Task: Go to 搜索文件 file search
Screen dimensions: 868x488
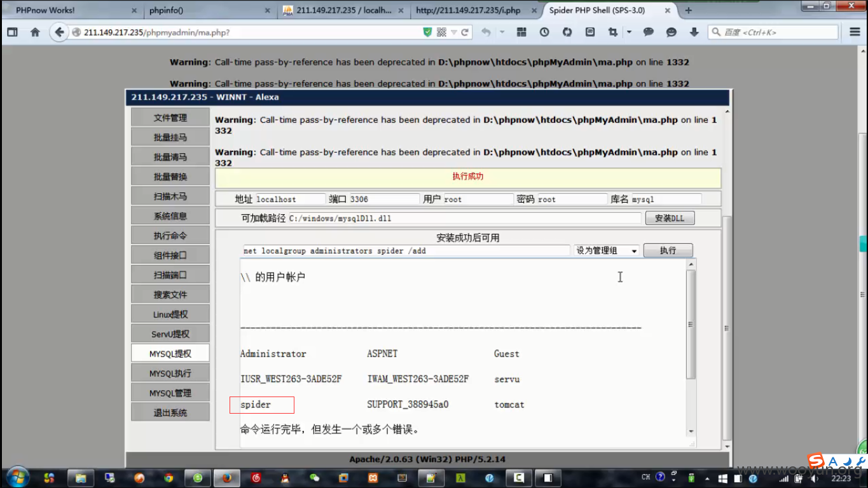Action: tap(170, 295)
